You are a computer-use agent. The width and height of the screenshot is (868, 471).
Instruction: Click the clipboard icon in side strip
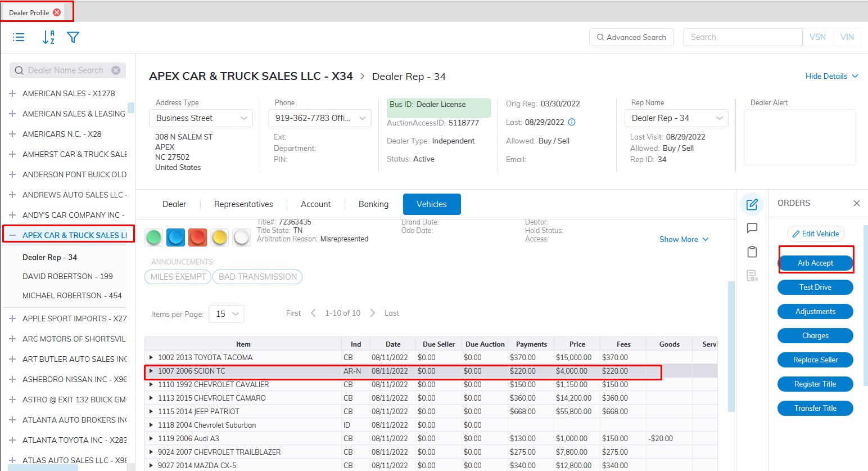752,252
